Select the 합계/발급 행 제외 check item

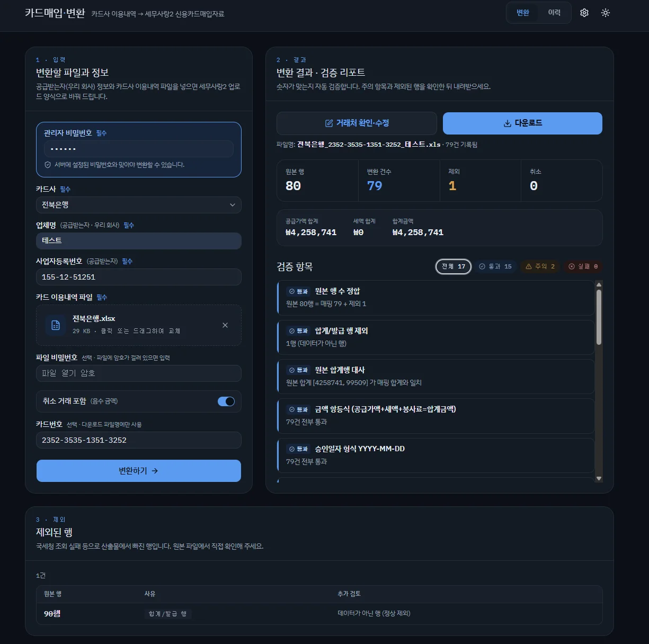[x=435, y=337]
